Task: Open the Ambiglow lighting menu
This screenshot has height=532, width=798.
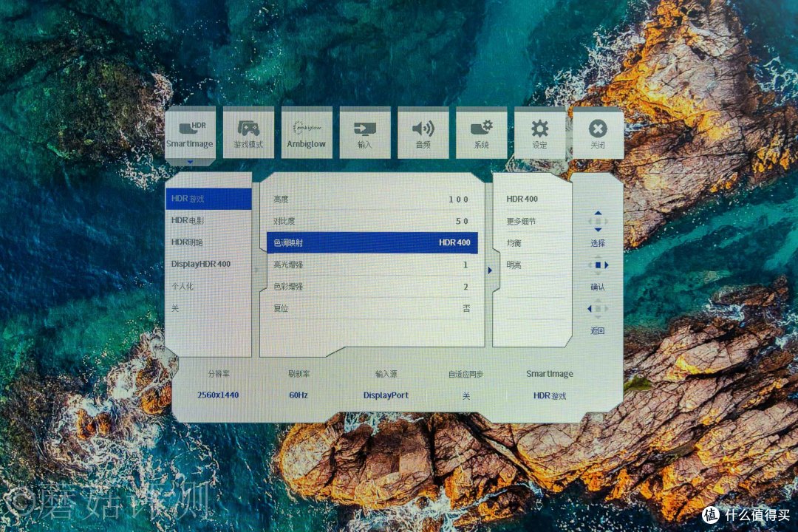Action: 307,134
